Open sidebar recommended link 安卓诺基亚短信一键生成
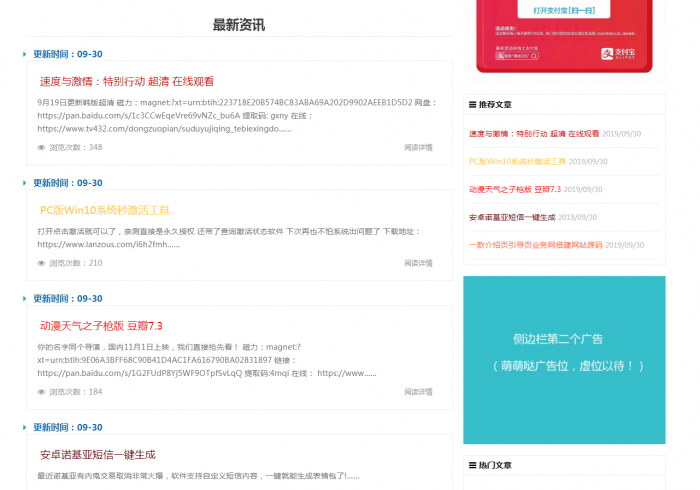 coord(511,216)
